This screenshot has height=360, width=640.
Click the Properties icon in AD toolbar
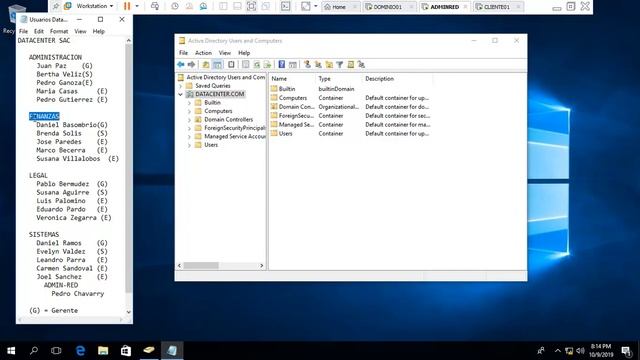pyautogui.click(x=246, y=64)
